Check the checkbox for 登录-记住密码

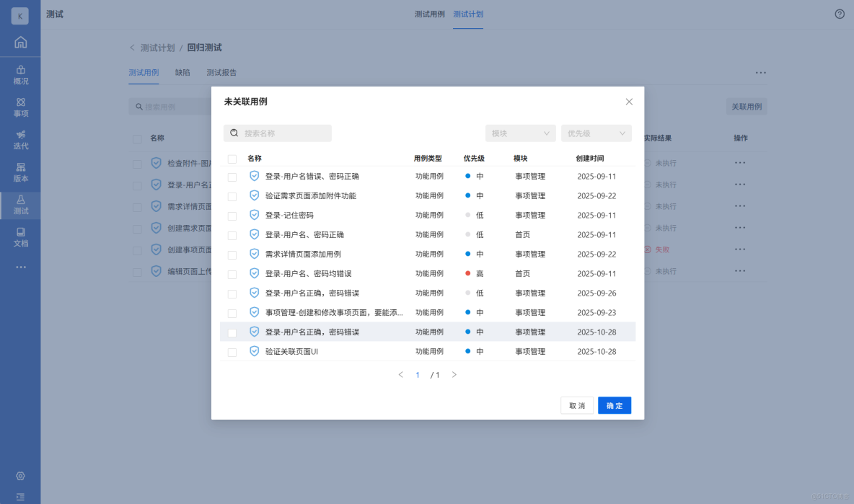232,214
